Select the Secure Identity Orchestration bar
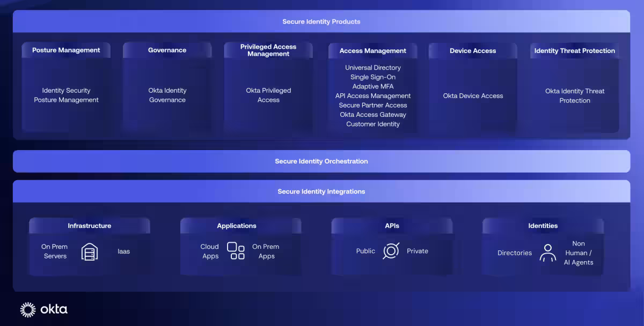The image size is (644, 326). (321, 161)
